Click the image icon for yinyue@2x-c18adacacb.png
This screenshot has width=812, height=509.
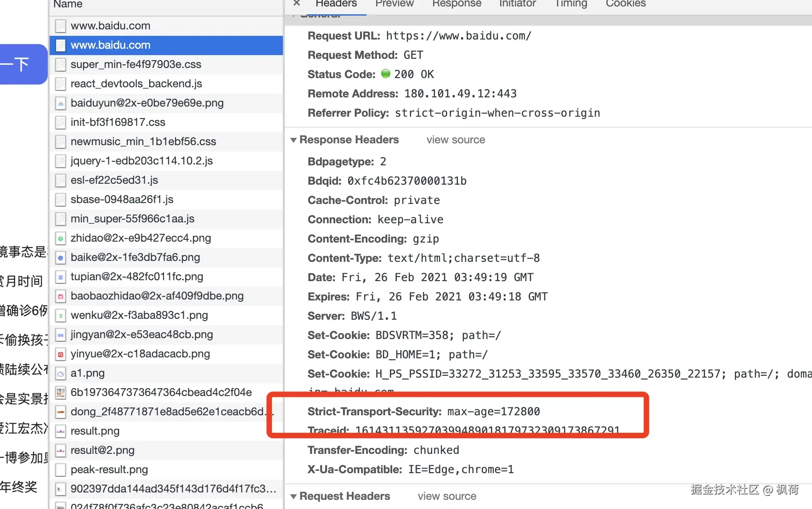click(x=60, y=354)
